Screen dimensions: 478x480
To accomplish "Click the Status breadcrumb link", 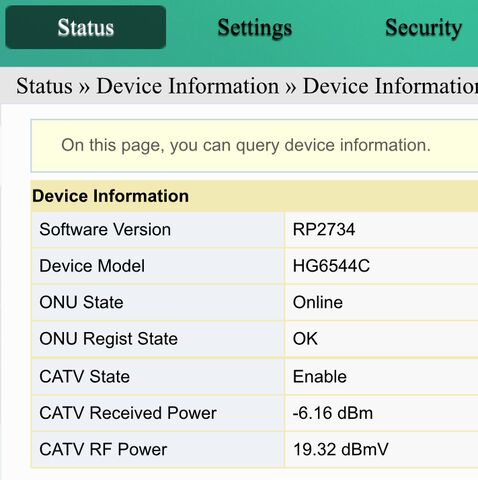I will tap(44, 86).
